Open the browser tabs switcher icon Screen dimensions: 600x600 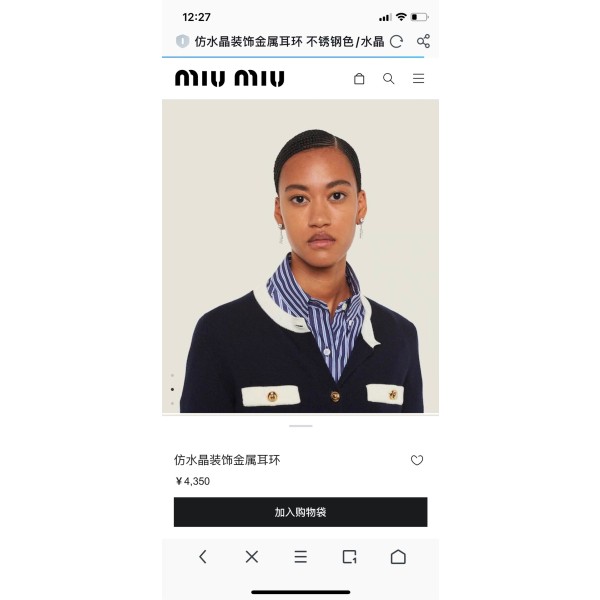[349, 556]
